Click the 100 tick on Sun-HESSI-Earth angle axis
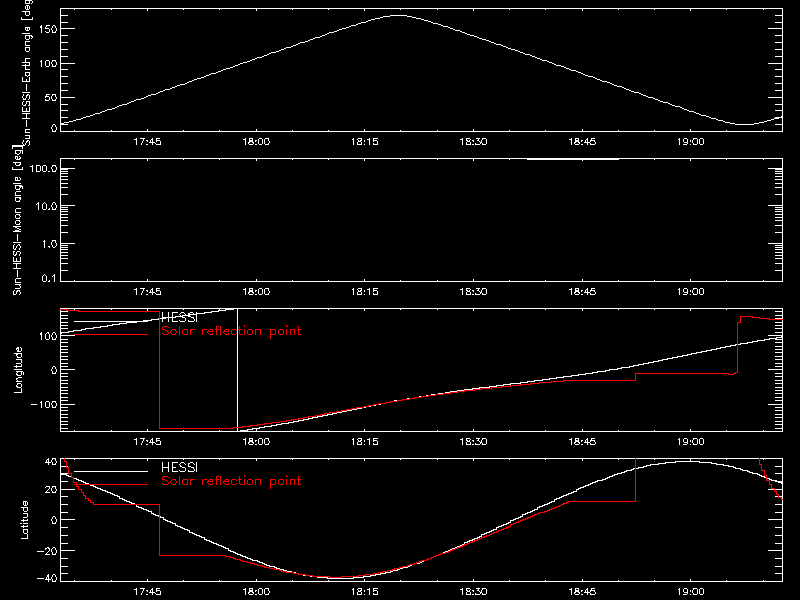The height and width of the screenshot is (600, 800). [47, 63]
